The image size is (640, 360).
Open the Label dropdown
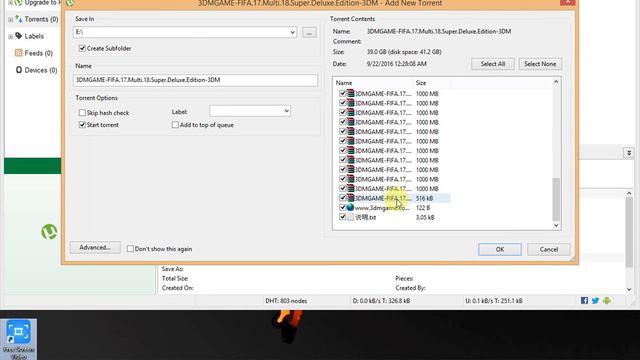point(250,111)
